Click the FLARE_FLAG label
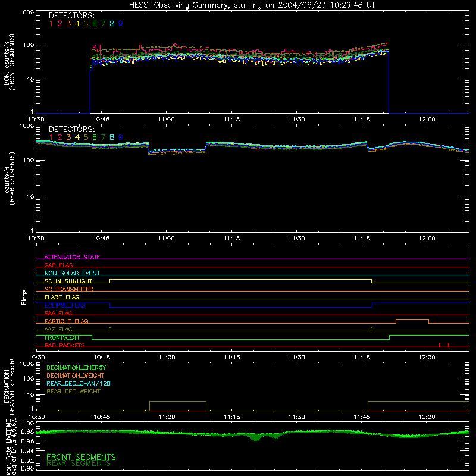 tap(62, 297)
